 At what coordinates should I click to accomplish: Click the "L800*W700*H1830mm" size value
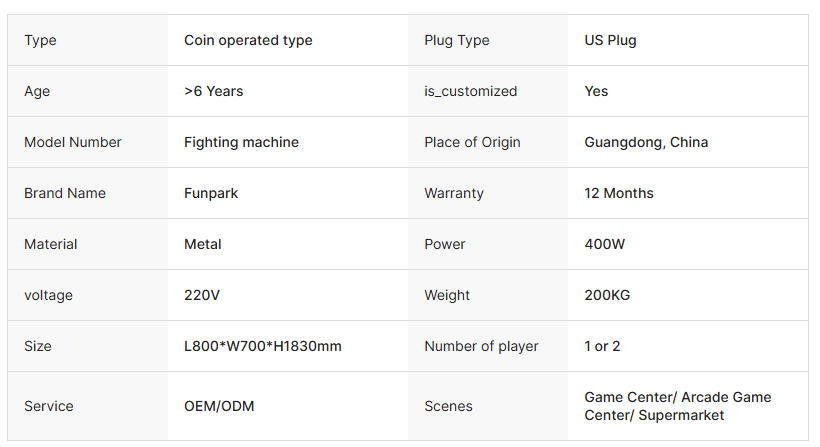coord(263,346)
